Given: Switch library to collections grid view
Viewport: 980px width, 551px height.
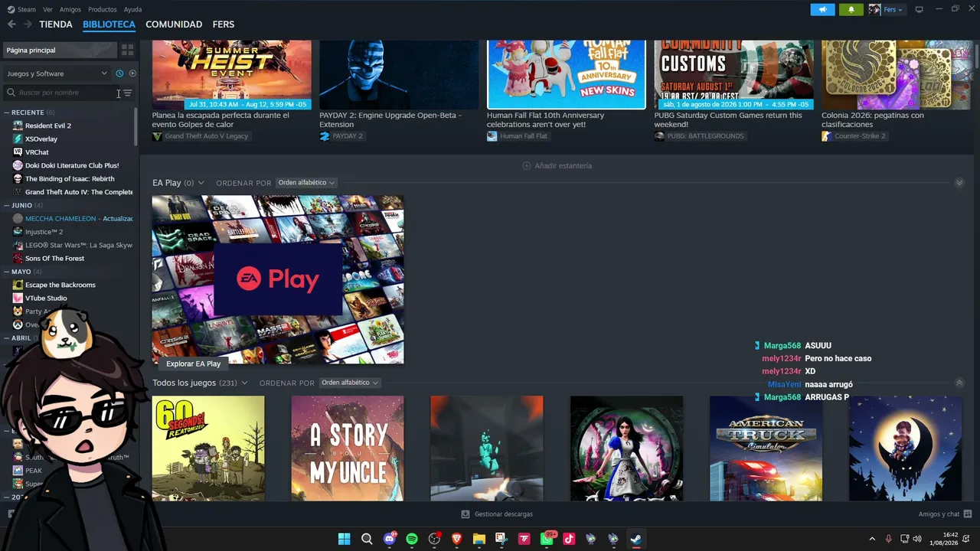Looking at the screenshot, I should click(x=128, y=50).
